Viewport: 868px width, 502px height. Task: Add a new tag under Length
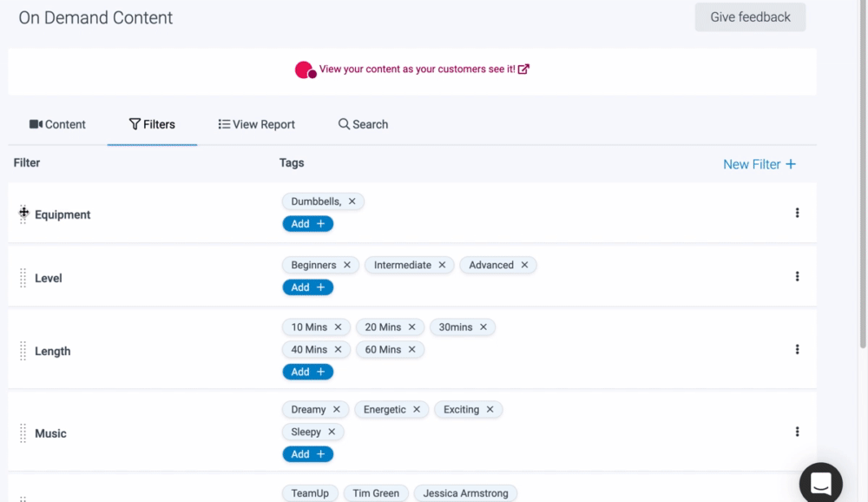tap(307, 372)
